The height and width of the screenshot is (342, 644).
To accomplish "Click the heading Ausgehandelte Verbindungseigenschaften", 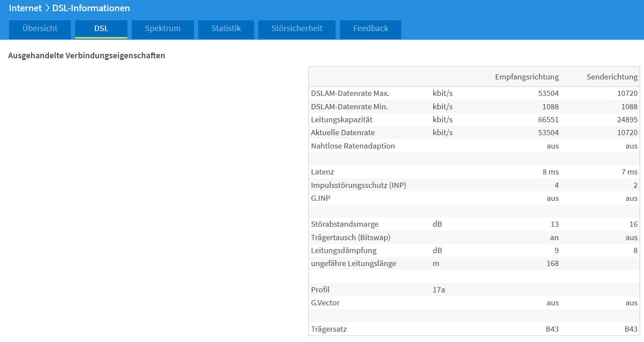I will tap(86, 56).
